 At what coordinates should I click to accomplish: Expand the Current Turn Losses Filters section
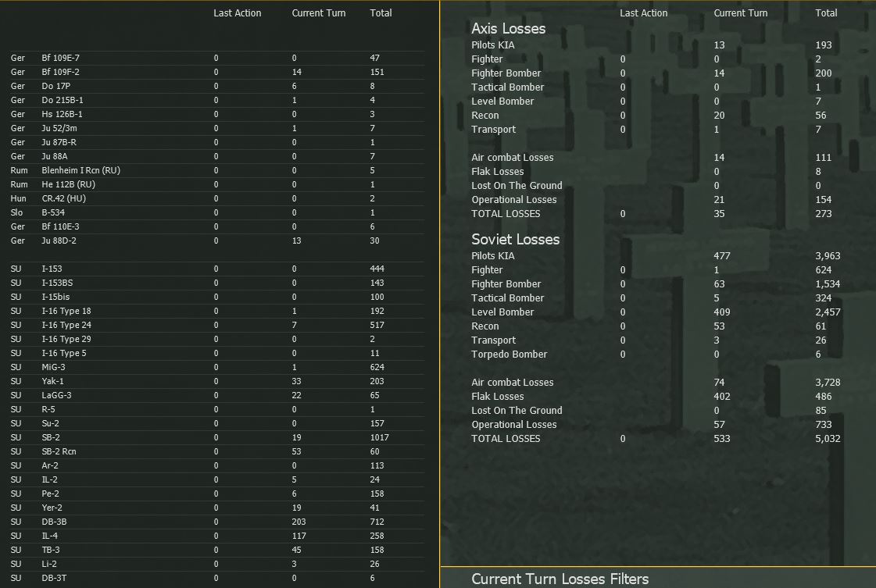(x=560, y=579)
